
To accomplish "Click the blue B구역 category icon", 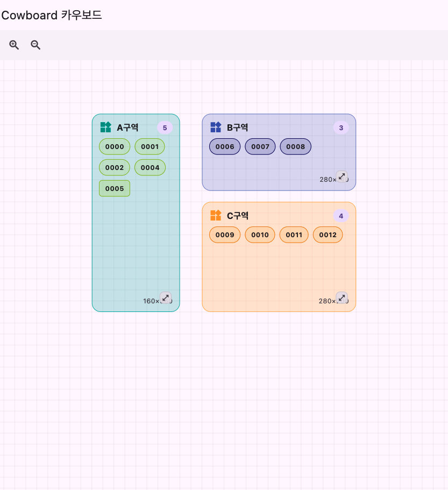I will (x=216, y=127).
